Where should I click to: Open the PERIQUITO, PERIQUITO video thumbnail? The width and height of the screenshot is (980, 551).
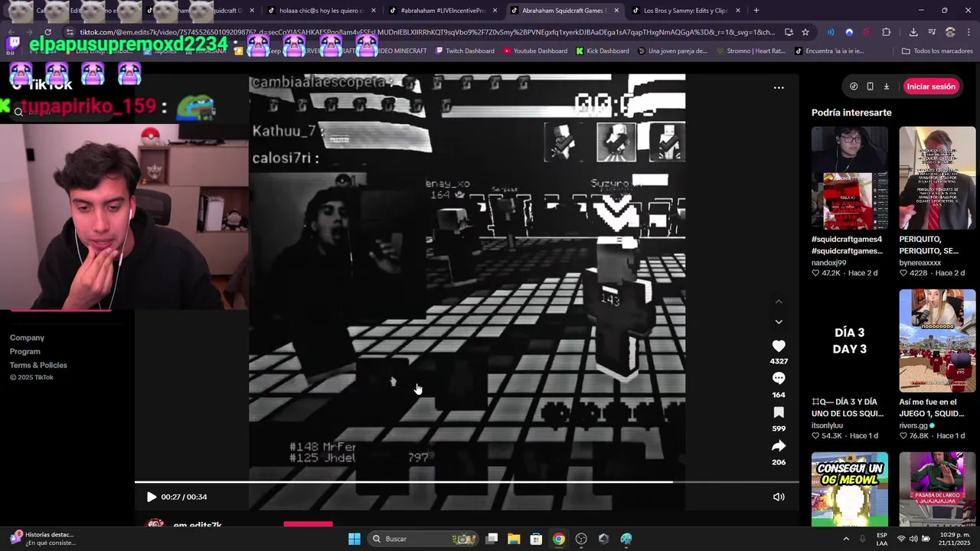[937, 178]
